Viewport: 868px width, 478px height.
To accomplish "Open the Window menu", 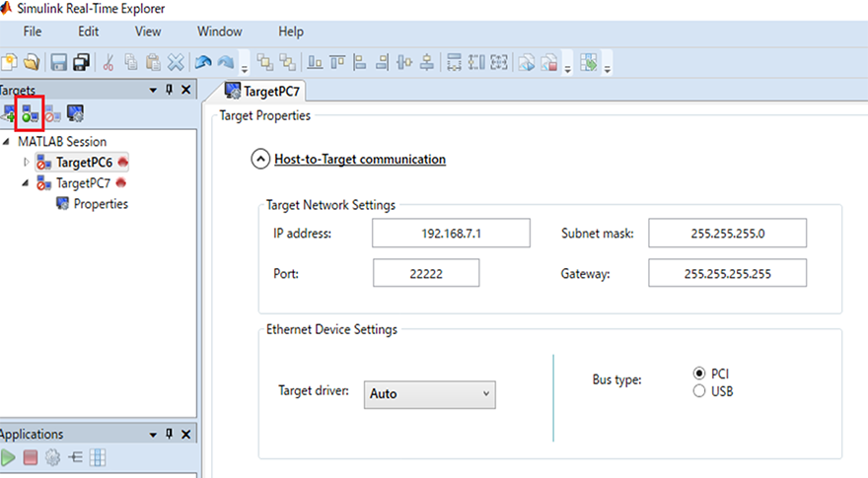I will pyautogui.click(x=220, y=32).
